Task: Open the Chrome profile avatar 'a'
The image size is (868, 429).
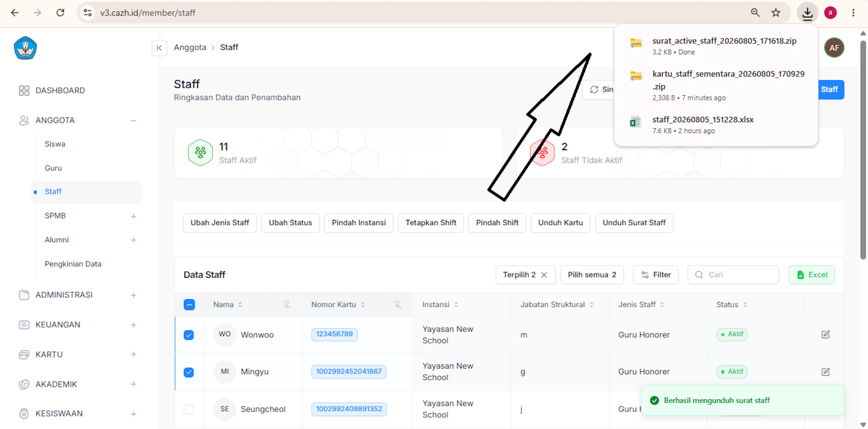Action: tap(830, 13)
